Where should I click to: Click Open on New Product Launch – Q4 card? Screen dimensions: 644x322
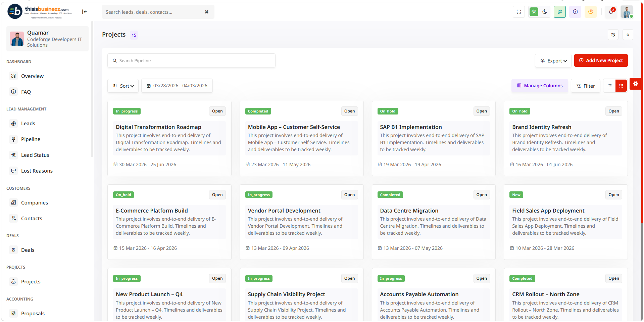(217, 278)
